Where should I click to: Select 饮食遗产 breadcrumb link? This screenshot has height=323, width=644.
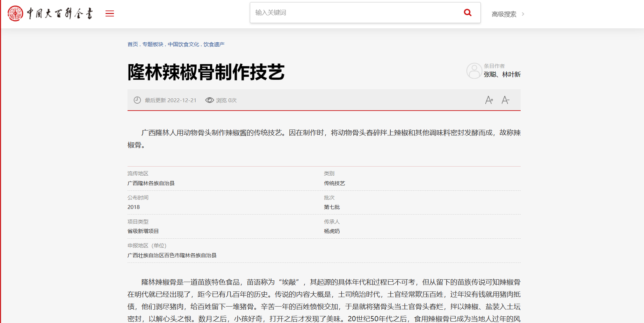pos(214,44)
